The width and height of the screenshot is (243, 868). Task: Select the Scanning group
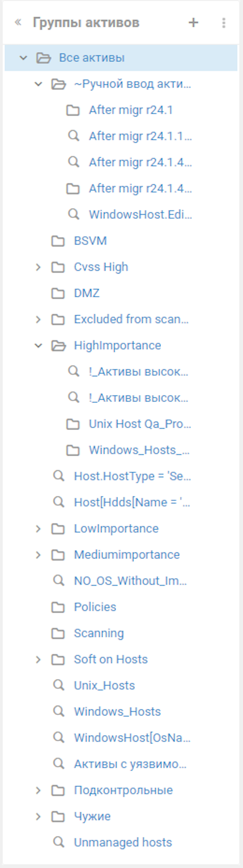coord(99,633)
